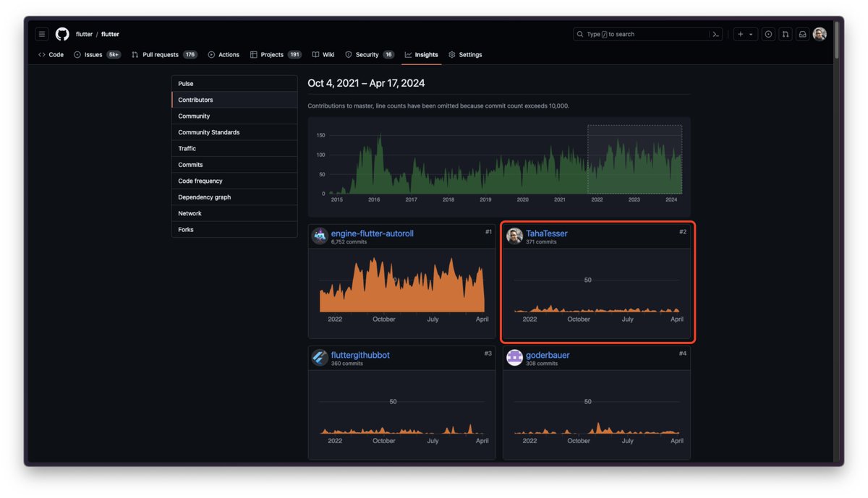Open the Code tab
The image size is (868, 498).
click(51, 55)
